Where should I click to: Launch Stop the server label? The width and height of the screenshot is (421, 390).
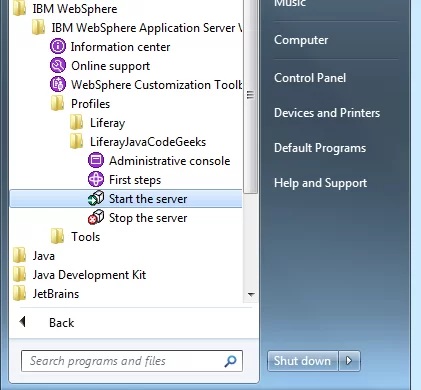(148, 218)
